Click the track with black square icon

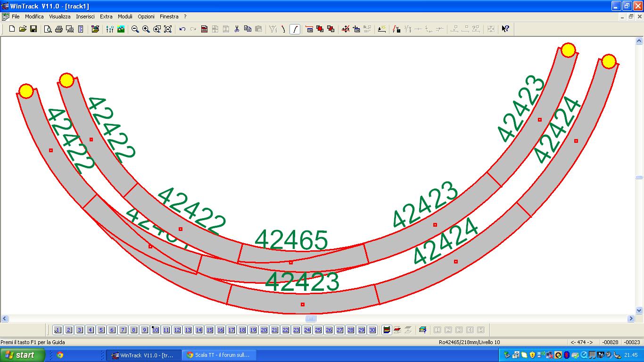tap(396, 29)
